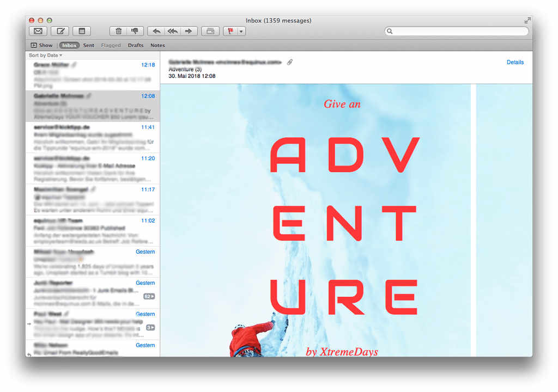
Task: Open the message received at 11:20
Action: [x=93, y=168]
